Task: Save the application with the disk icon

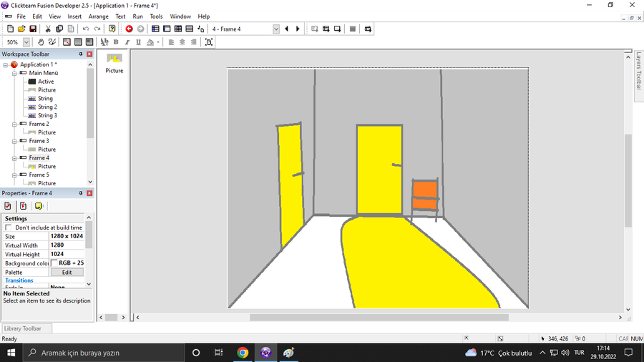Action: tap(33, 29)
